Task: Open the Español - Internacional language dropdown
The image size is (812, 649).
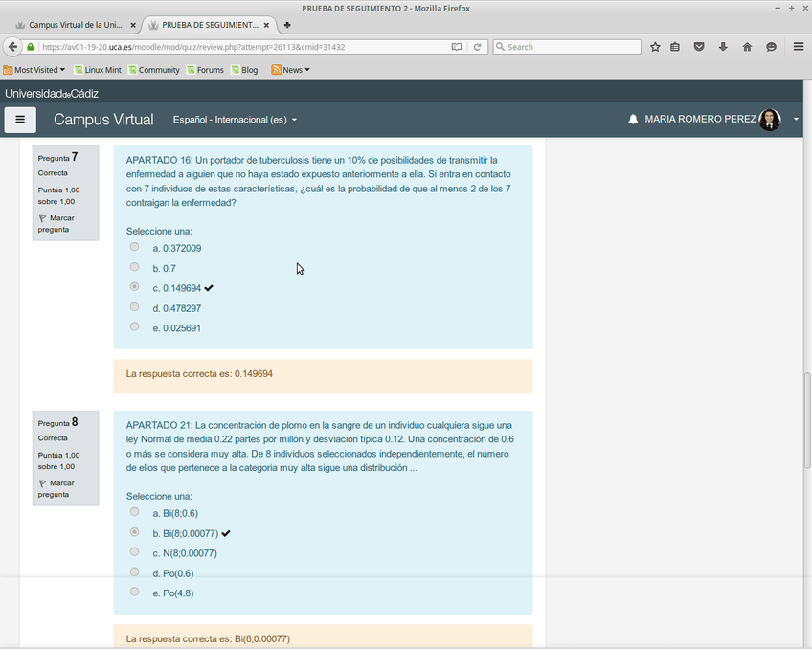Action: [235, 120]
